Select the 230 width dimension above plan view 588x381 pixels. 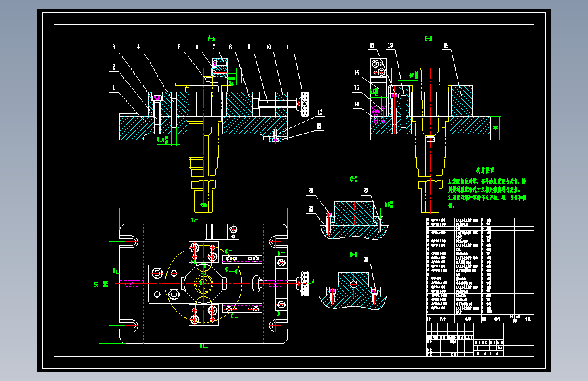tap(203, 205)
